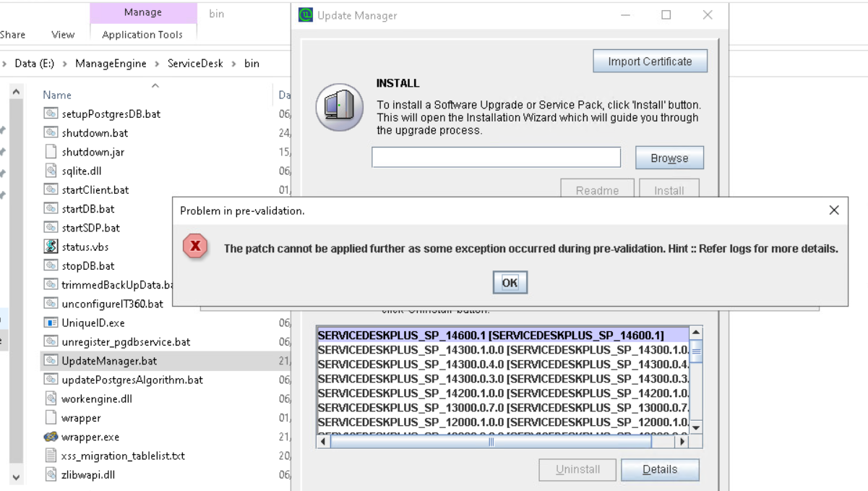Maximize the Update Manager window
This screenshot has height=491, width=868.
[x=666, y=15]
